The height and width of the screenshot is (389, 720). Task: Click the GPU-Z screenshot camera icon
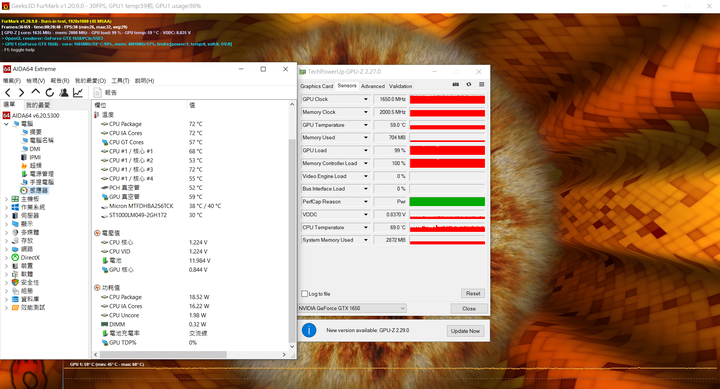[456, 85]
